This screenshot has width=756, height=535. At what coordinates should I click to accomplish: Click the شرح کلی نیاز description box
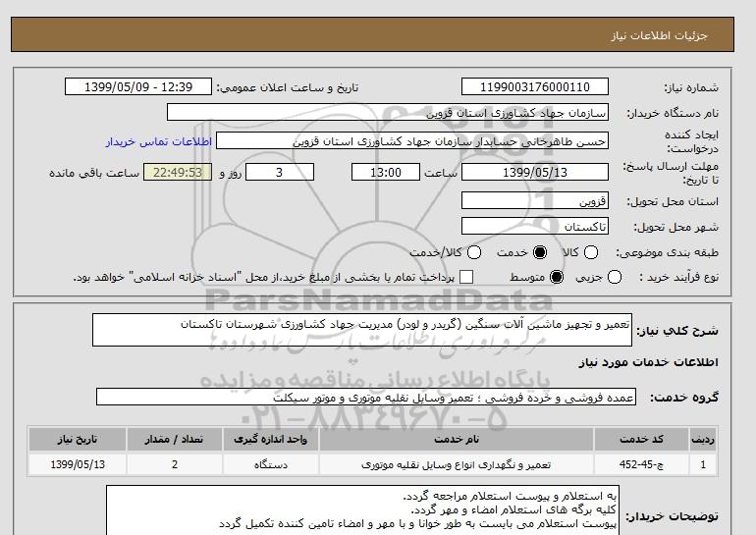point(362,330)
